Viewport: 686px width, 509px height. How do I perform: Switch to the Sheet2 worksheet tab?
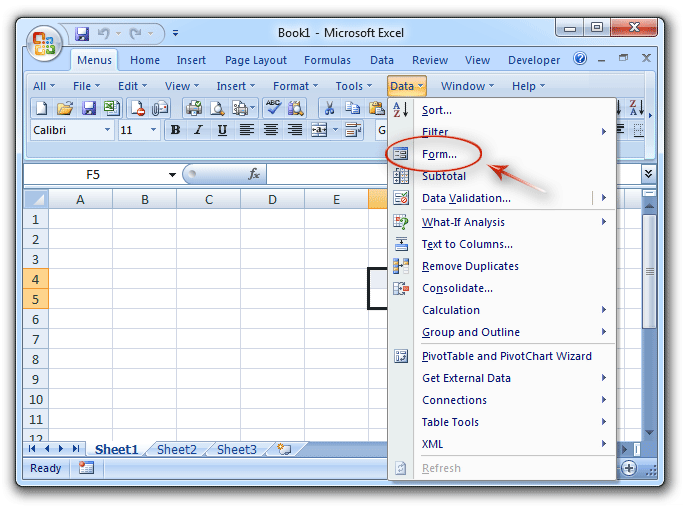coord(177,450)
